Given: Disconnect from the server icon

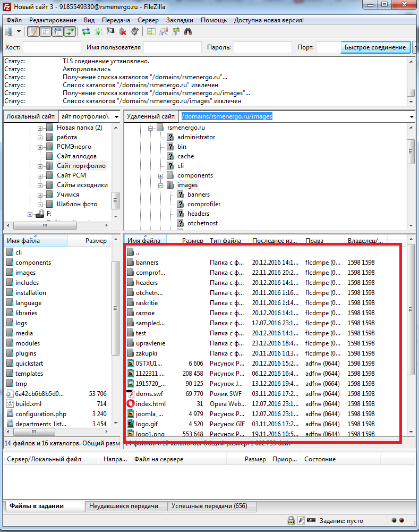Looking at the screenshot, I should 123,31.
